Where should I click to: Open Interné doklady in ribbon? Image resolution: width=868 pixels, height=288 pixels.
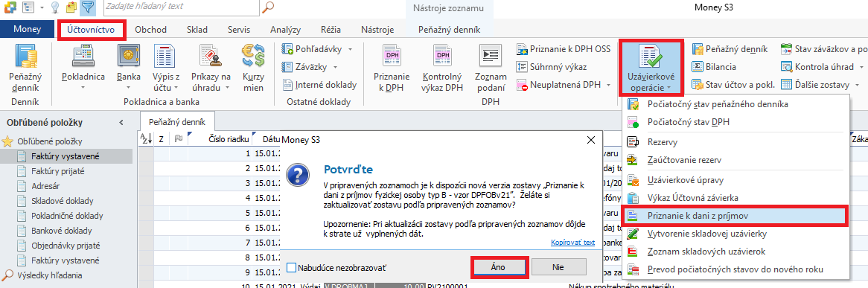(319, 85)
